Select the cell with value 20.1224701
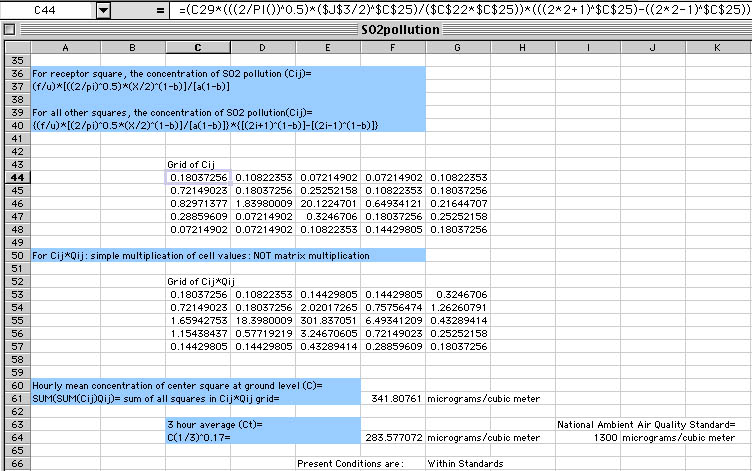 (328, 203)
